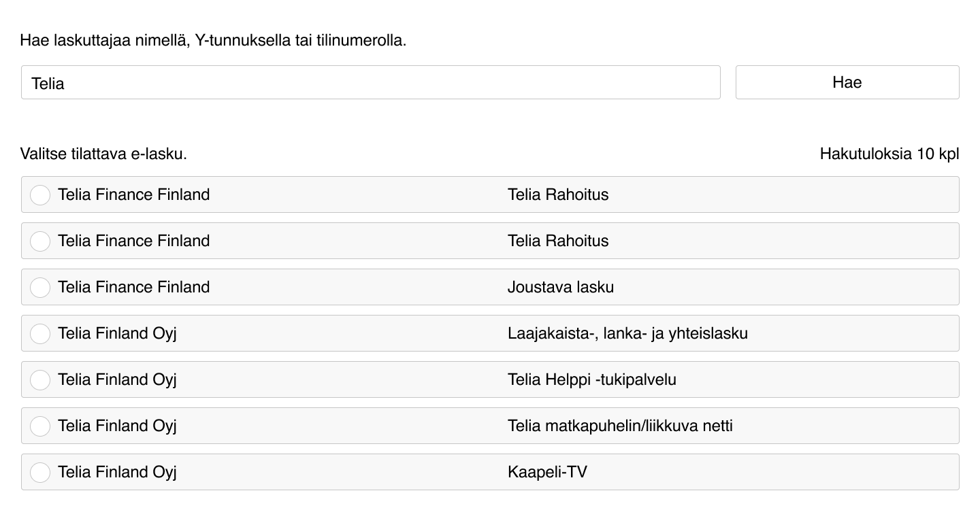Select Laajakaista-, lanka- ja yhteislasku
The width and height of the screenshot is (980, 510).
click(40, 333)
